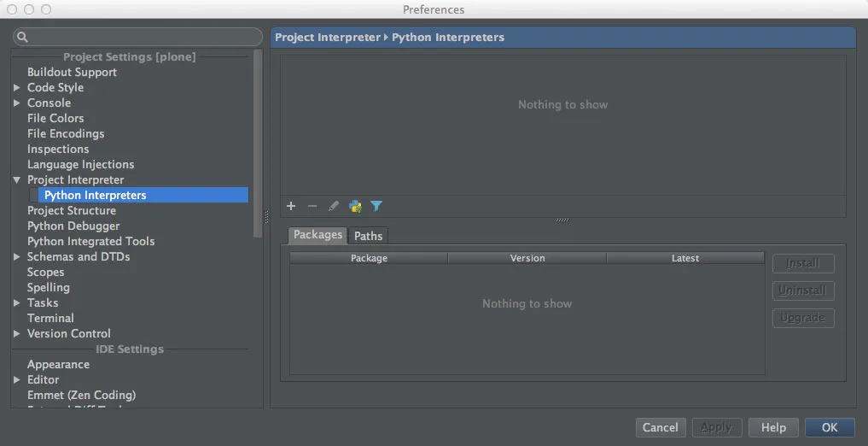Click the Help button

pos(773,428)
